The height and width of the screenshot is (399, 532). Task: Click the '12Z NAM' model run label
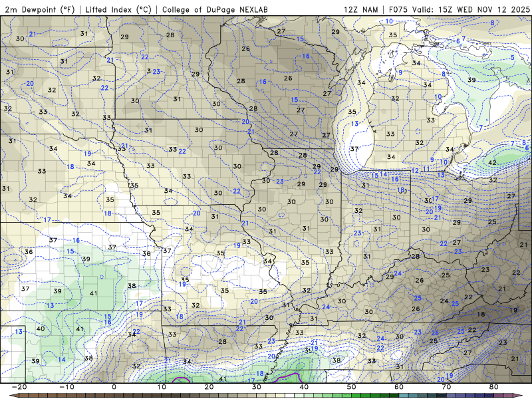[360, 9]
